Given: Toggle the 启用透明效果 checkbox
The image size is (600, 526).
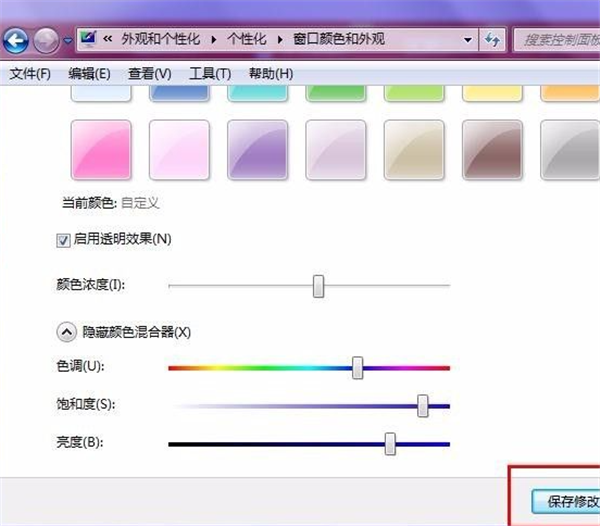Looking at the screenshot, I should [63, 239].
